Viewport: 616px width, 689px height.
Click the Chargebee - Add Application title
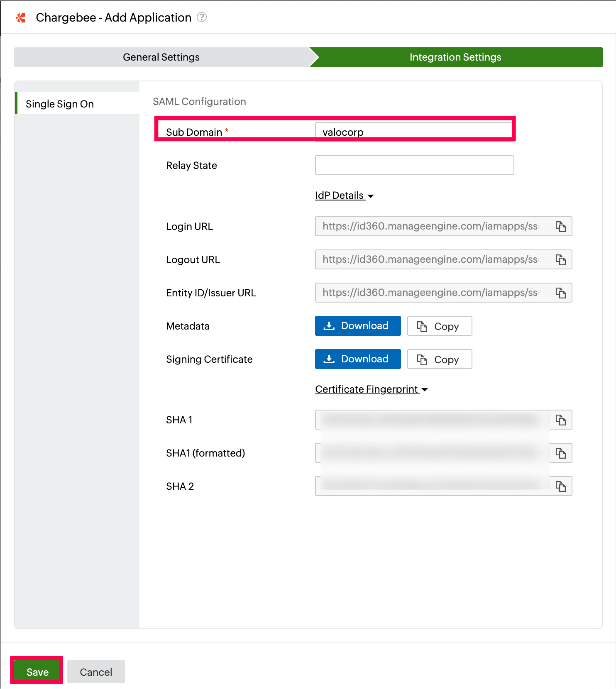coord(113,17)
